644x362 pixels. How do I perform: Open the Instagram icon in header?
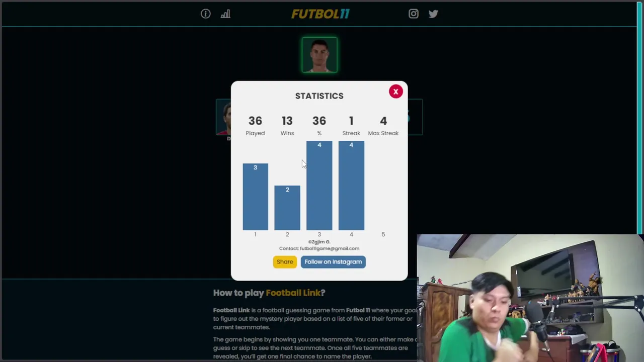[413, 14]
